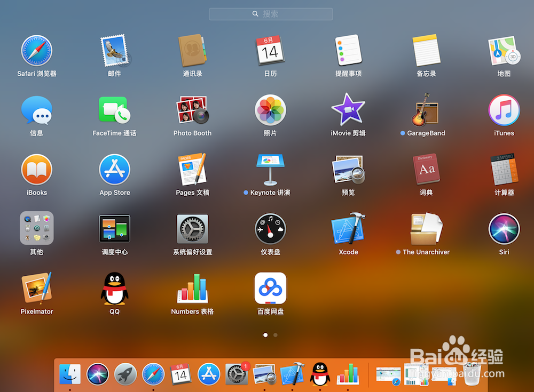This screenshot has width=534, height=392.
Task: Open System Preferences with badge in Dock
Action: pos(237,374)
